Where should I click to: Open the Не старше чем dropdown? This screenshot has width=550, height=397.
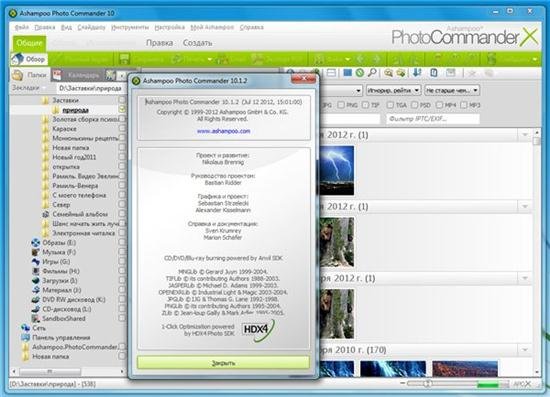click(452, 90)
